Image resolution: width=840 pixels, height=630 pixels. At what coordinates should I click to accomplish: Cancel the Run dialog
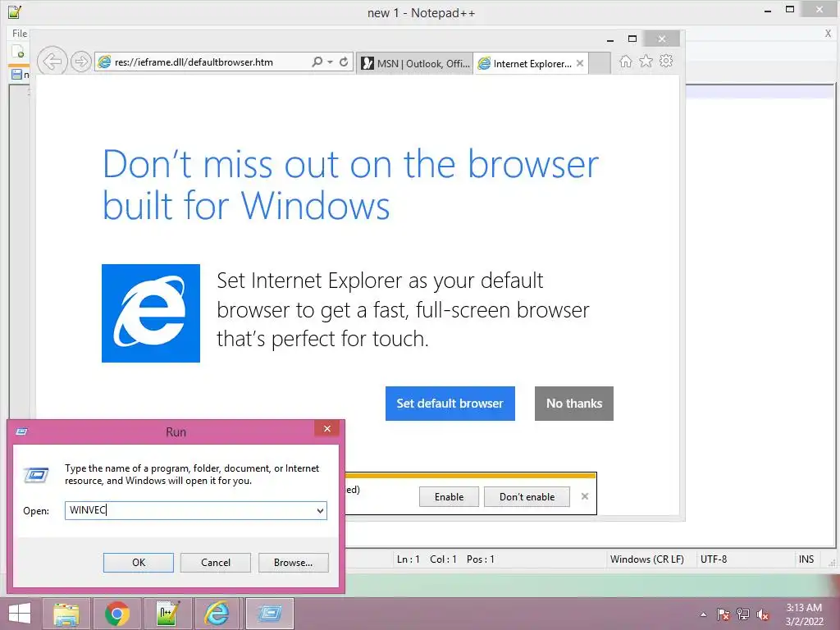[x=216, y=563]
